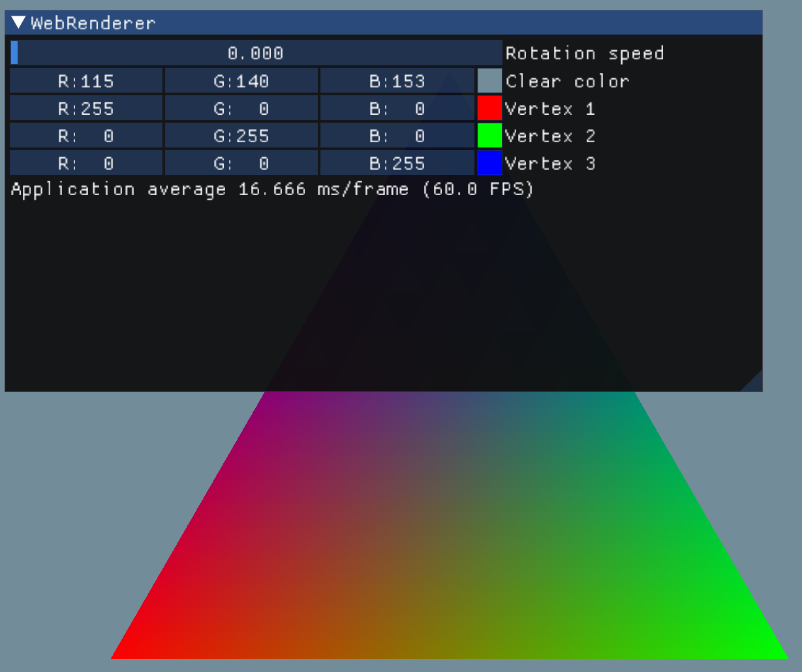This screenshot has width=802, height=672.
Task: Open the blue Vertex 3 color picker
Action: pyautogui.click(x=488, y=163)
